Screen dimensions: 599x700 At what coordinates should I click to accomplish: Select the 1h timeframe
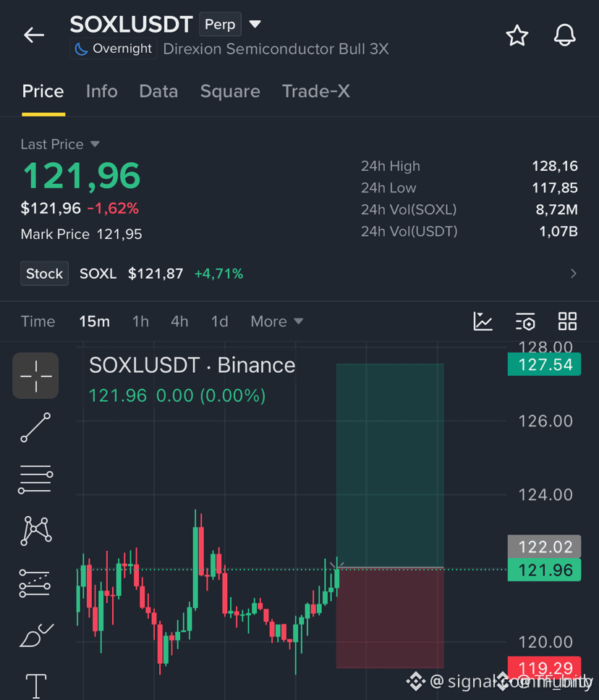[x=140, y=321]
